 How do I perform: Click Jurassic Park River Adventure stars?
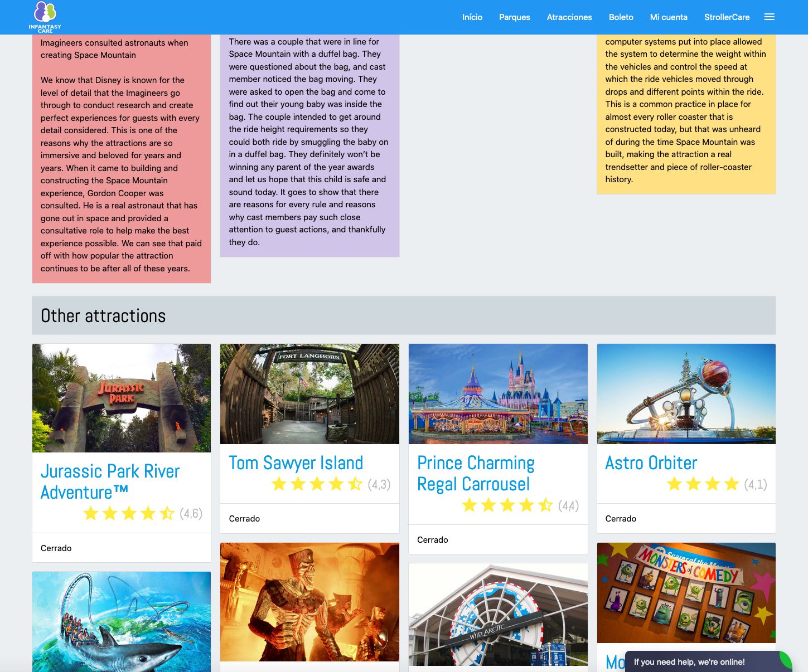tap(129, 513)
